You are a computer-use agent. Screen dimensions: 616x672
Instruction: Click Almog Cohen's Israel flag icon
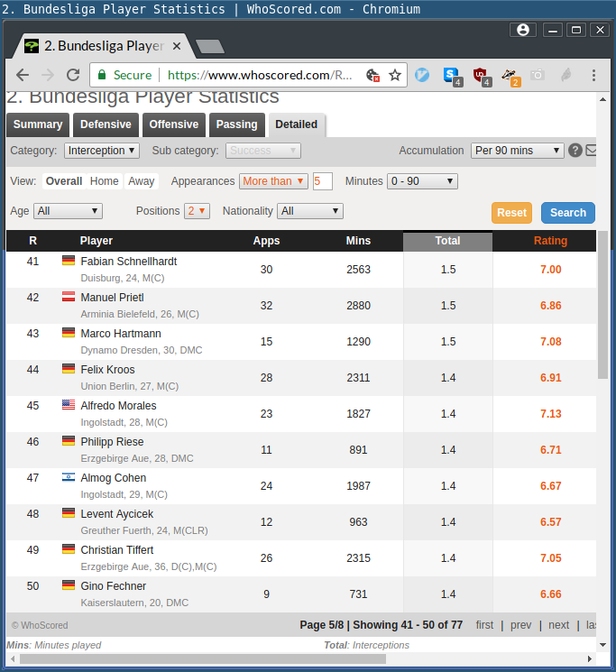(69, 476)
